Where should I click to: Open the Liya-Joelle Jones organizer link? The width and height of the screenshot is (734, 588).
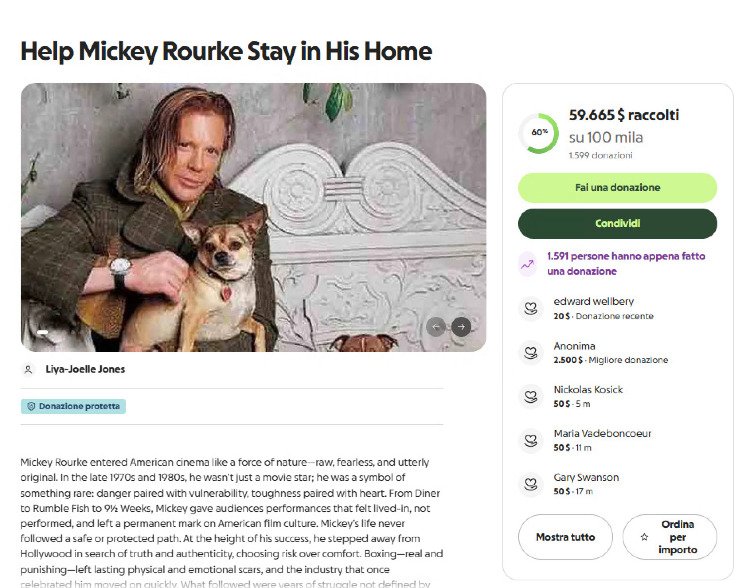coord(85,369)
